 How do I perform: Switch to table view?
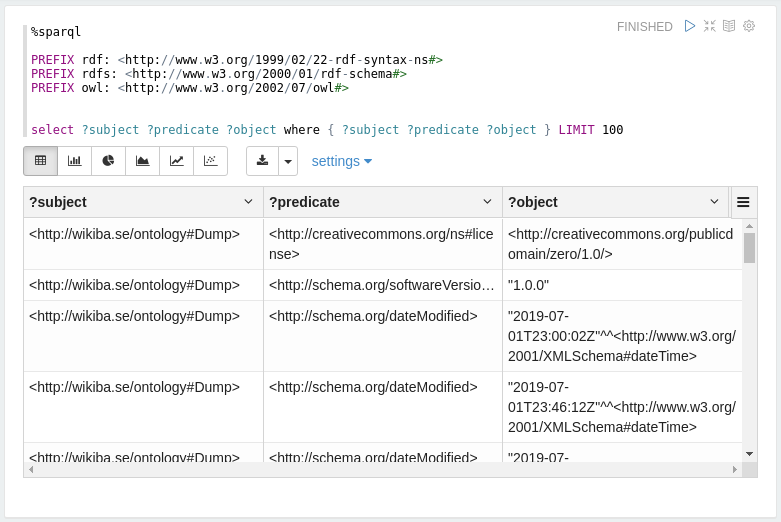41,161
